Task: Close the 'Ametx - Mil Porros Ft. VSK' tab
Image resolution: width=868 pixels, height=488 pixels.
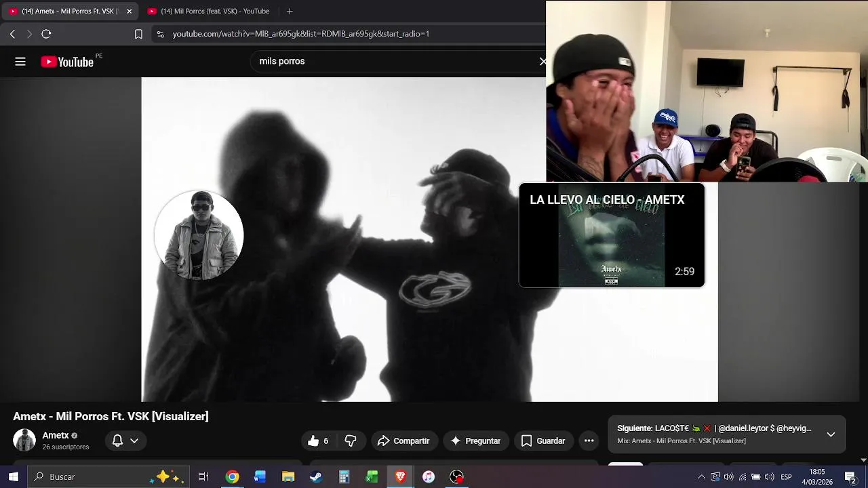Action: pyautogui.click(x=129, y=11)
